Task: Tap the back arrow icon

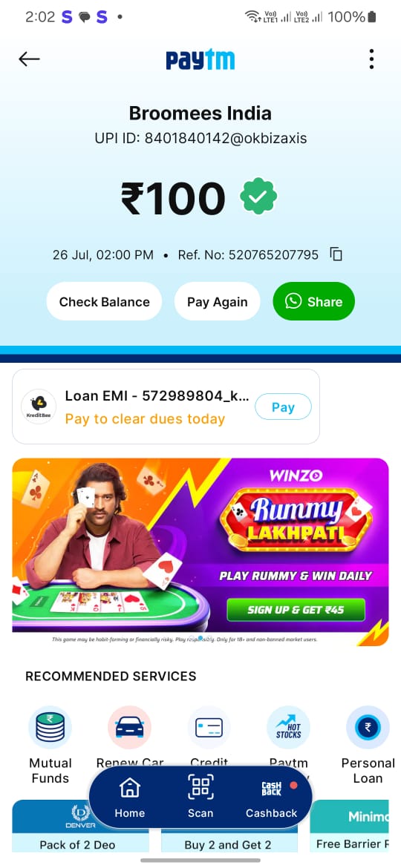Action: click(x=29, y=59)
